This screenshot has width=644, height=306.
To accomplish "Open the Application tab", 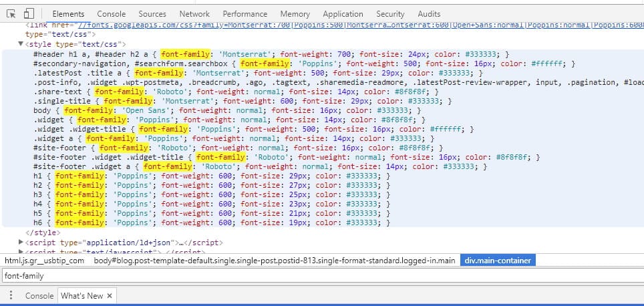I will coord(343,14).
